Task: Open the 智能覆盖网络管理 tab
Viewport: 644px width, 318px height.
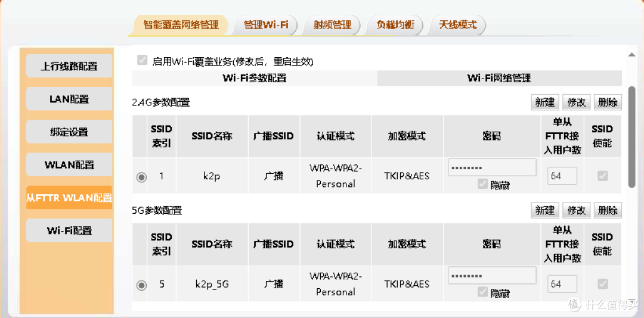Action: coord(180,24)
